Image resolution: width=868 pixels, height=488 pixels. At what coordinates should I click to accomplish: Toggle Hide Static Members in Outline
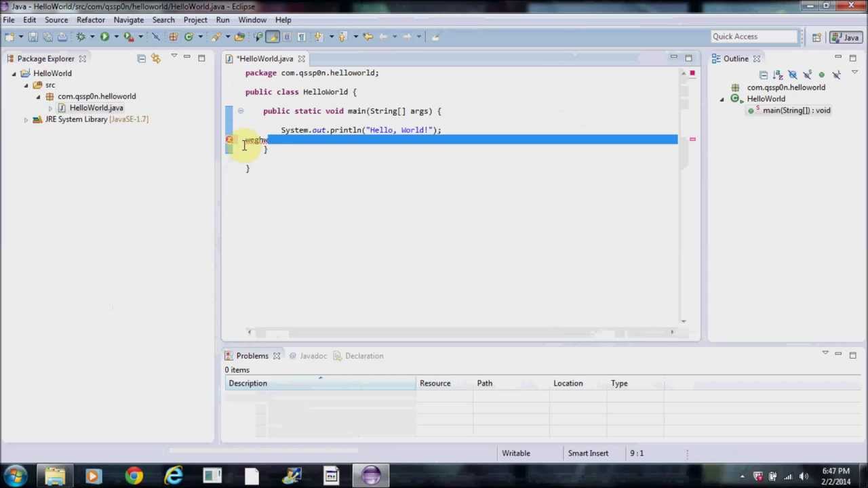pos(807,75)
